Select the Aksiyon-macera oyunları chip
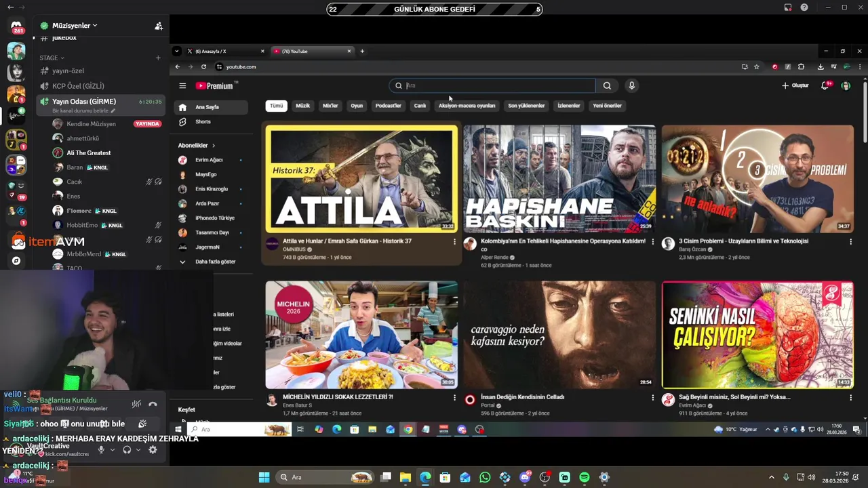This screenshot has height=488, width=868. (x=467, y=106)
